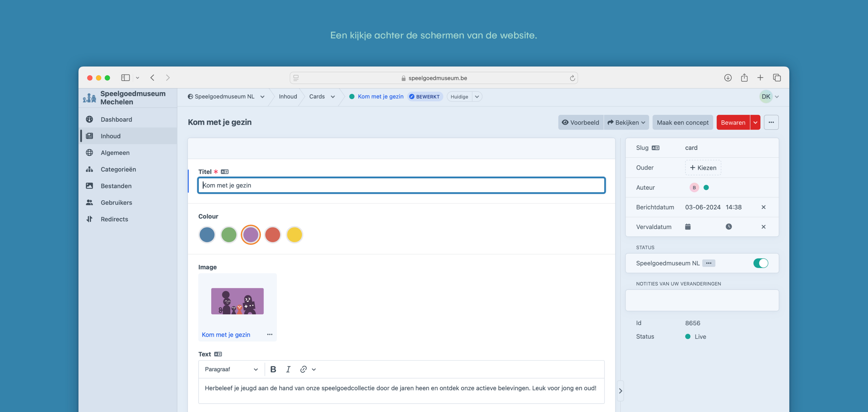The height and width of the screenshot is (412, 868).
Task: Click Maak een concept button
Action: click(x=683, y=122)
